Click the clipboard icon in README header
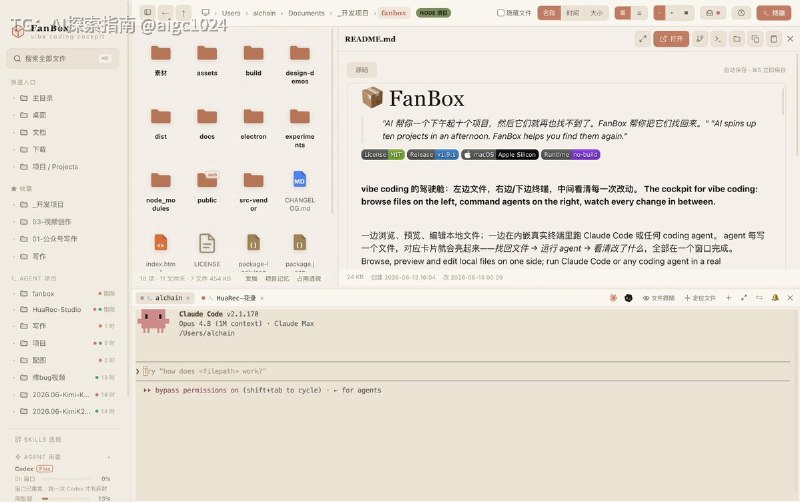 [774, 39]
